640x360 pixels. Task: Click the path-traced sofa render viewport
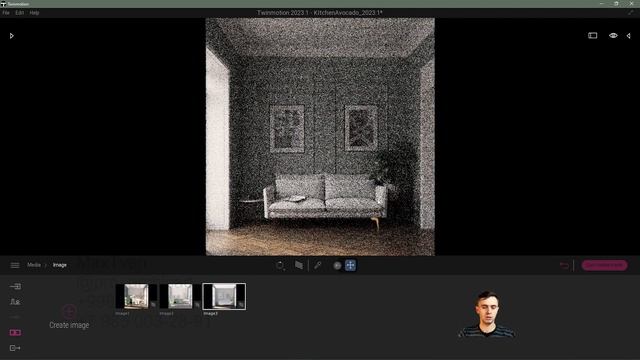(320, 137)
